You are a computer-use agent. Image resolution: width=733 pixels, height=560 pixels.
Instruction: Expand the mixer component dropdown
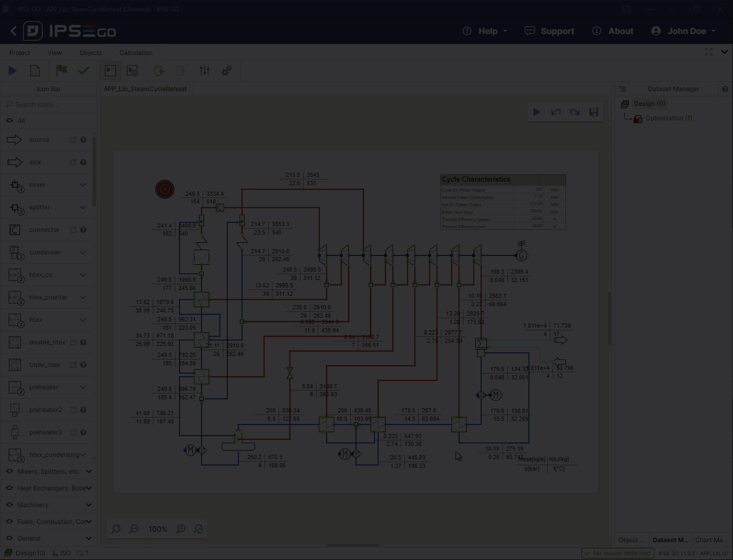(x=83, y=185)
